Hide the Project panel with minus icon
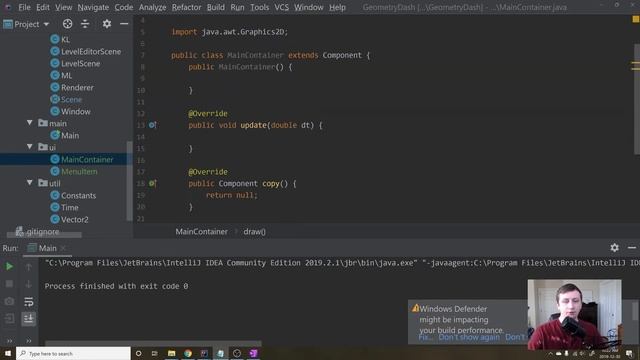 (124, 24)
